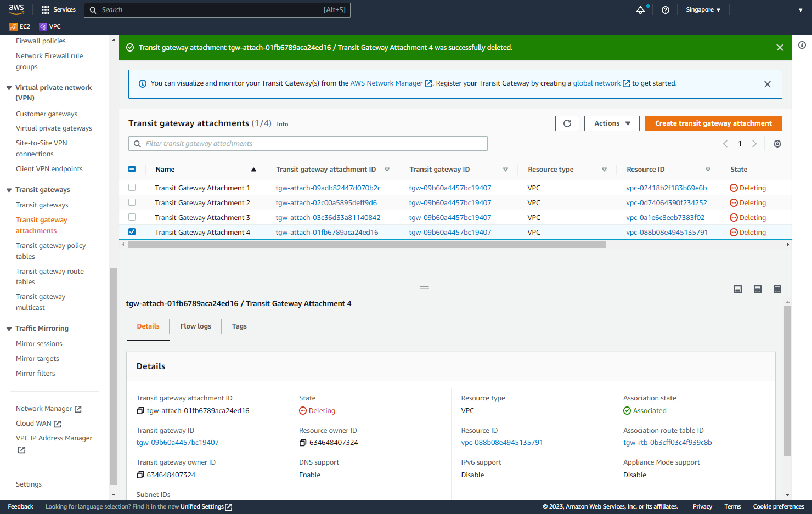Refresh the attachments table
This screenshot has height=514, width=812.
(x=567, y=123)
